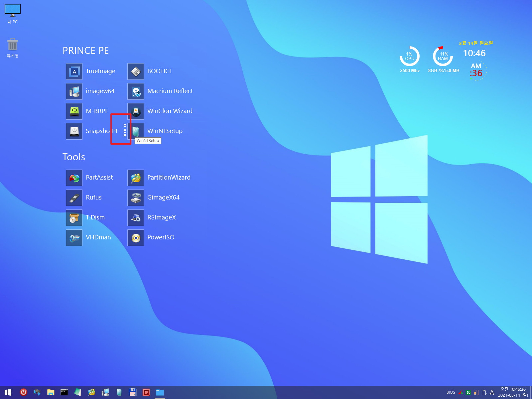
Task: Open the TrueImage launcher icon
Action: (x=74, y=71)
